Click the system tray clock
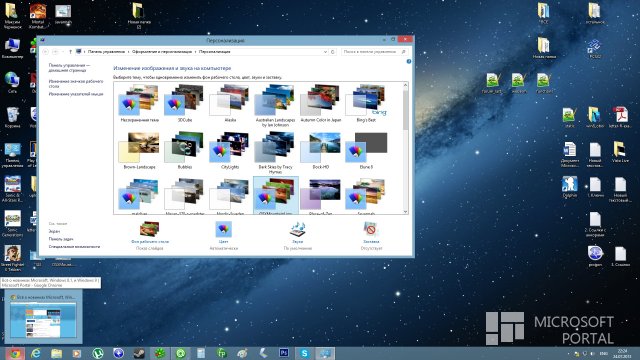 click(622, 353)
